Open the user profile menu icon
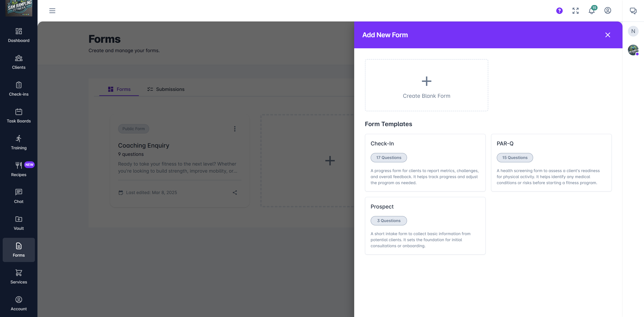Screen dimensions: 644x317 click(607, 11)
